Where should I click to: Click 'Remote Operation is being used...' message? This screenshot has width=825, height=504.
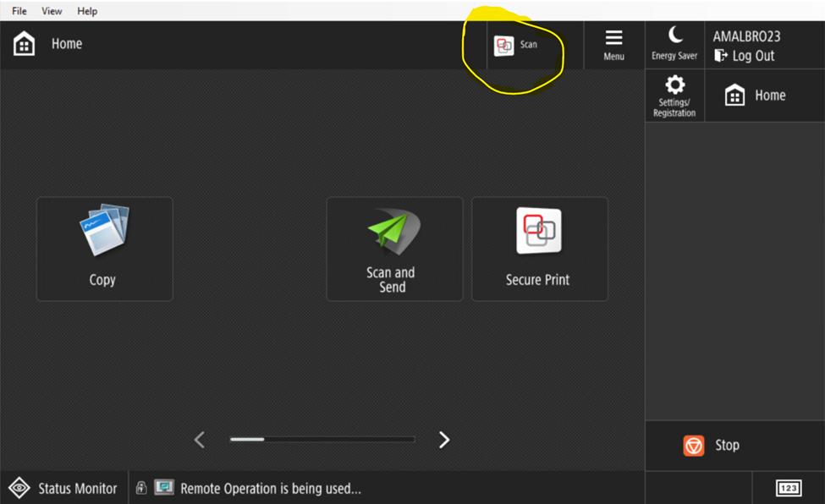point(271,489)
